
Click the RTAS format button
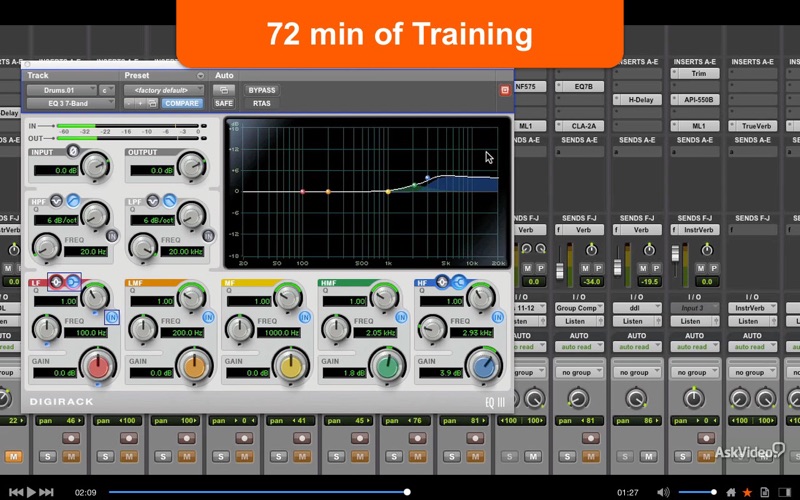point(262,104)
